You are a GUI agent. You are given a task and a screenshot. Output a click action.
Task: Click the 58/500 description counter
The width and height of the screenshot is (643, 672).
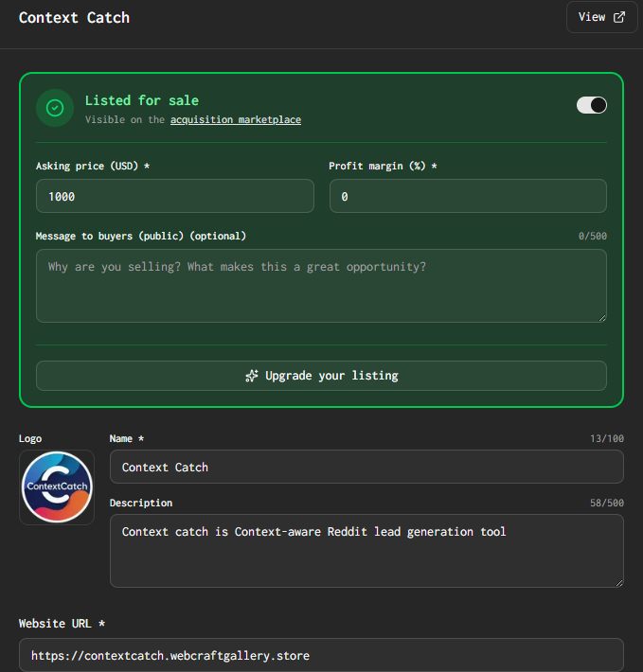[x=607, y=503]
